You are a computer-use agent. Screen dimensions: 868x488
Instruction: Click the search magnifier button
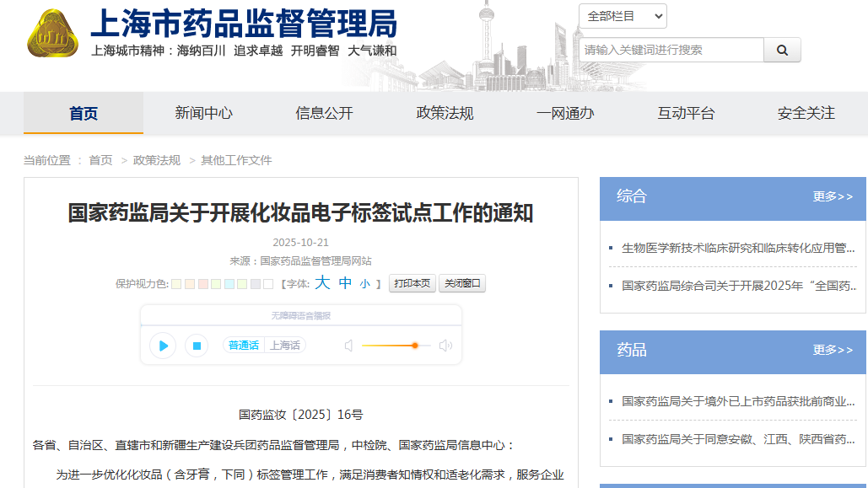click(x=782, y=51)
